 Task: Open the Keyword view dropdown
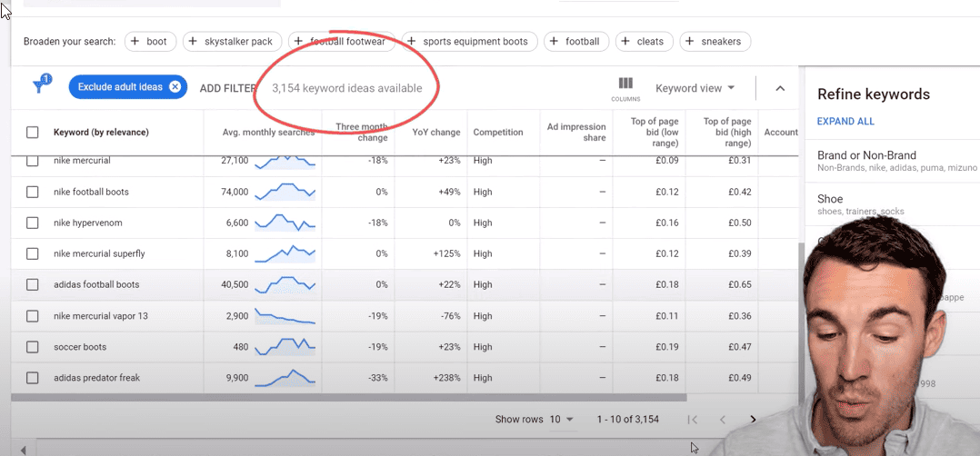click(695, 88)
